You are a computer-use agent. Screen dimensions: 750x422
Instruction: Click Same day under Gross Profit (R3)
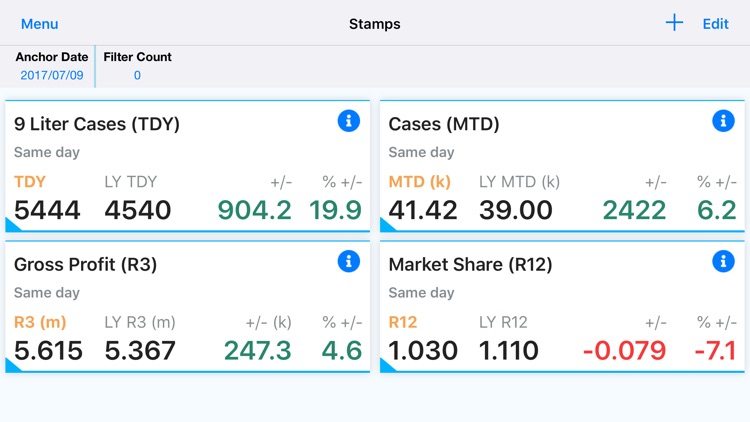47,293
